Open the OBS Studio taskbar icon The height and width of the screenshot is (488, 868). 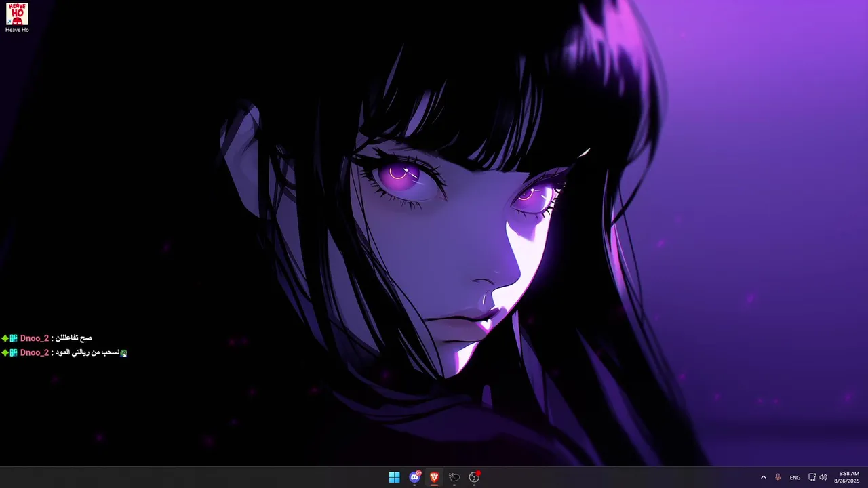point(474,477)
